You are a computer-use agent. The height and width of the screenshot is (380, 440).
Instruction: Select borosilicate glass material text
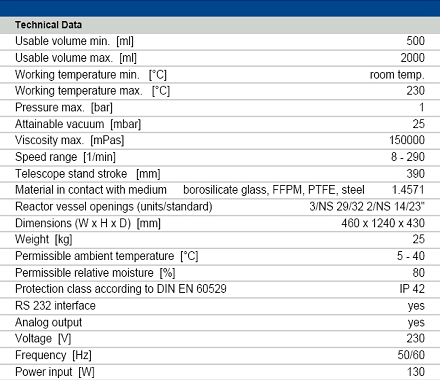click(x=225, y=190)
